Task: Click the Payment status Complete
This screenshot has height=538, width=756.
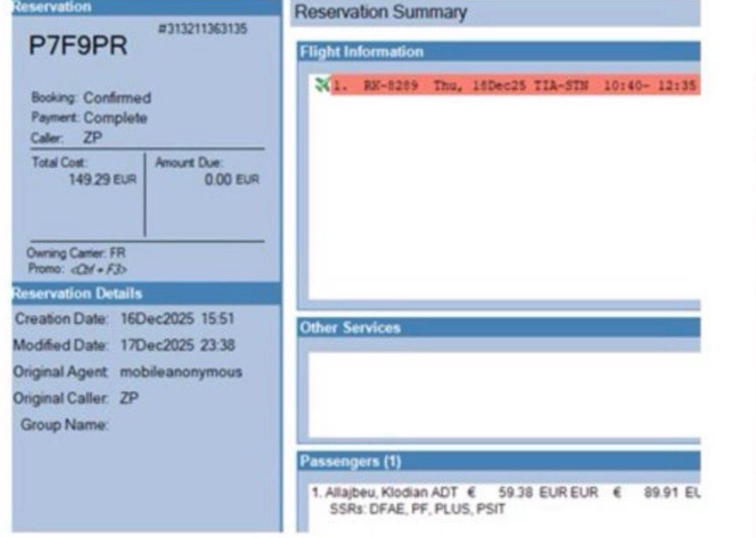Action: 115,118
